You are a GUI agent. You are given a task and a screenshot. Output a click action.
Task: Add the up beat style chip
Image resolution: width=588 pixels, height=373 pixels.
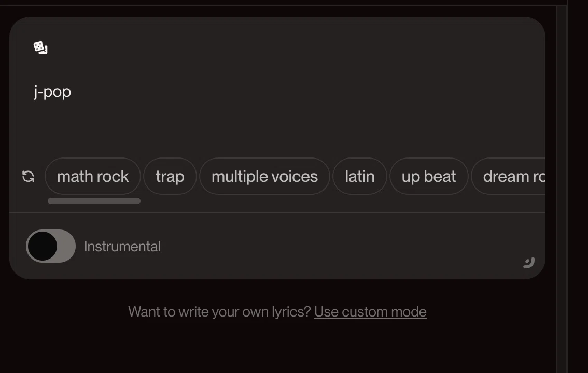click(429, 176)
